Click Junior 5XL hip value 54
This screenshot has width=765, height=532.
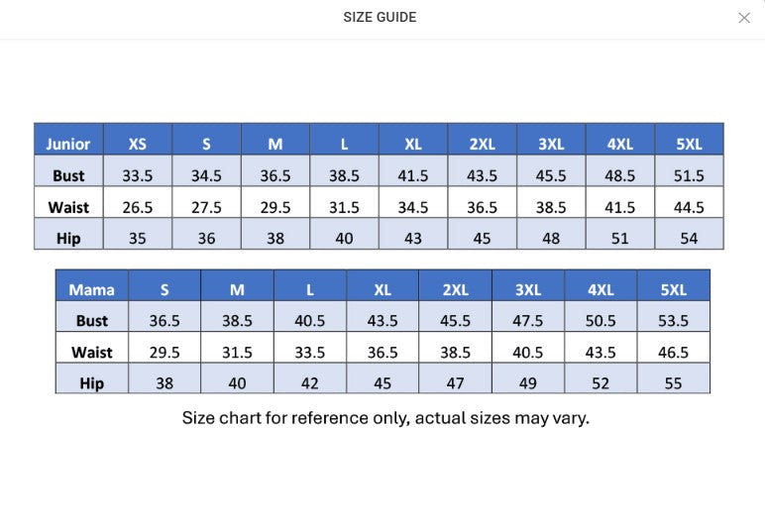tap(689, 239)
